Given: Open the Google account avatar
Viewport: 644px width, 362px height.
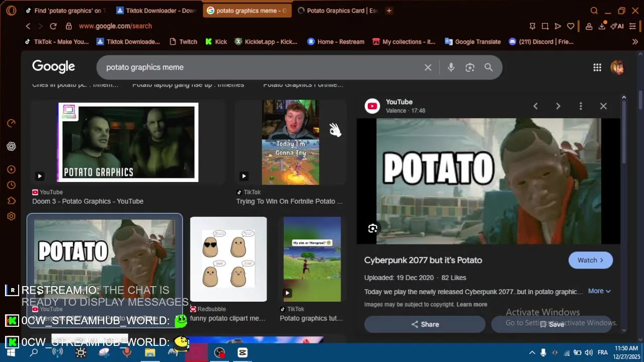Looking at the screenshot, I should click(617, 67).
